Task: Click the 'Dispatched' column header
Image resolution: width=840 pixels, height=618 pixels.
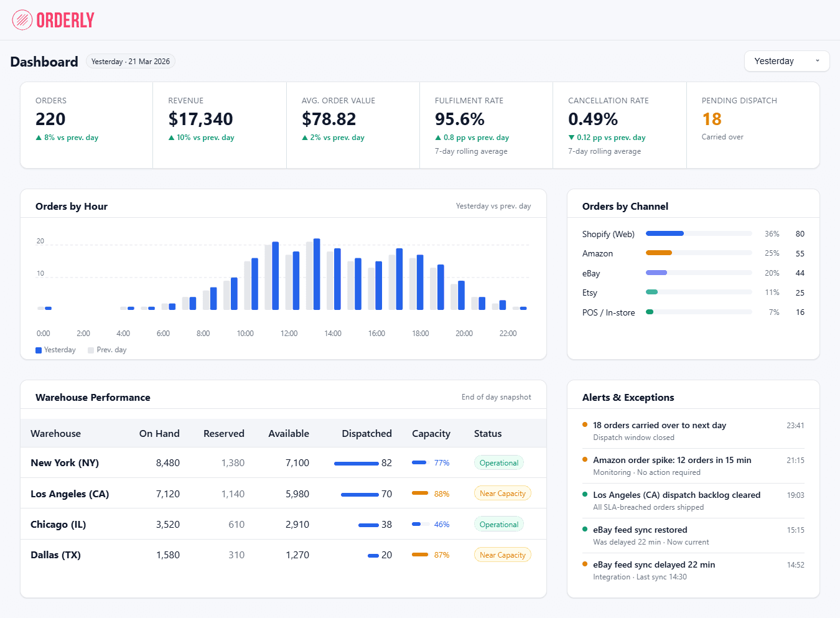Action: 367,434
